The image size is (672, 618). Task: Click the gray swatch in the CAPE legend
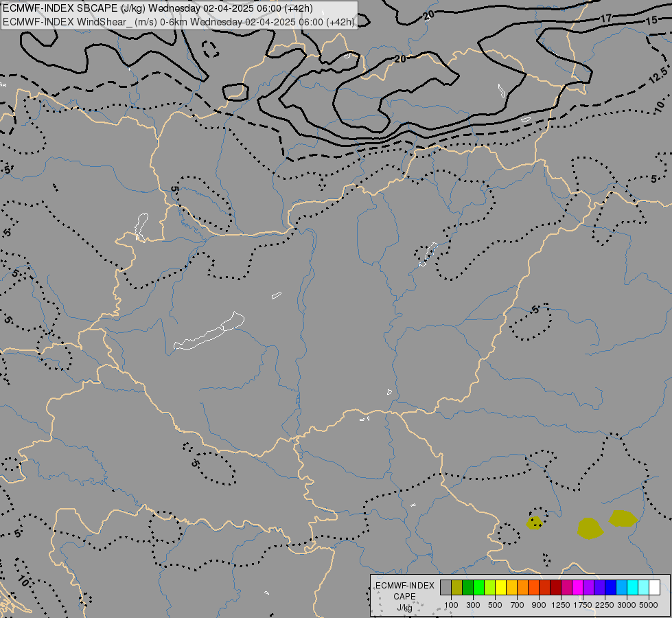445,588
